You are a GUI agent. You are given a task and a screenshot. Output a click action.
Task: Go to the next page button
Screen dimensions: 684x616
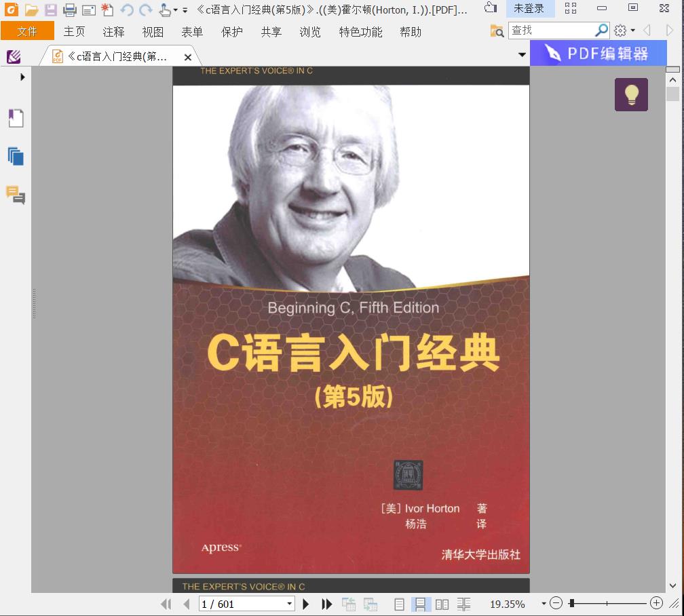tap(306, 604)
